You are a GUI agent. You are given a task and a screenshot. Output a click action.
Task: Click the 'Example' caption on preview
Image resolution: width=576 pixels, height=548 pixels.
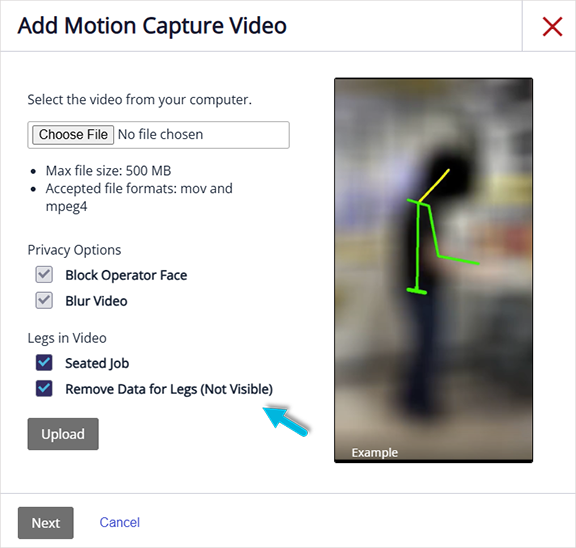pyautogui.click(x=375, y=453)
